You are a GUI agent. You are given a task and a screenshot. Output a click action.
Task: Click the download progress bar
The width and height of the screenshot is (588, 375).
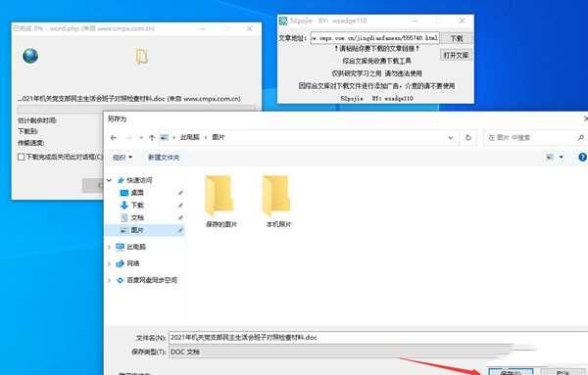(x=136, y=109)
